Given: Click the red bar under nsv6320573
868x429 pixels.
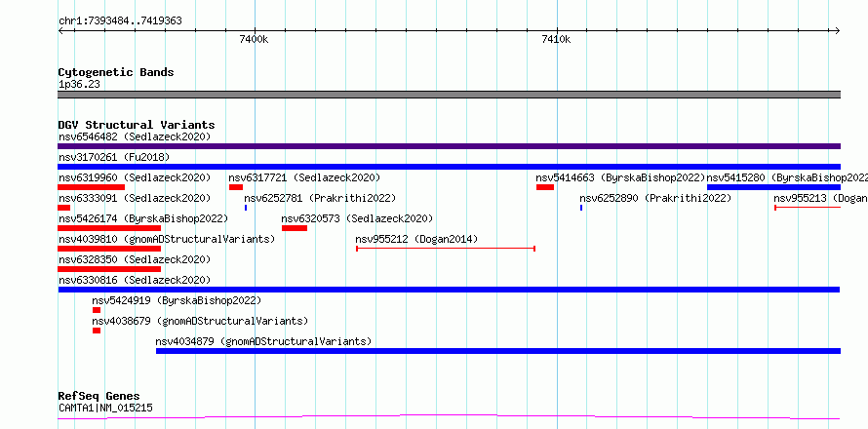Looking at the screenshot, I should click(295, 228).
